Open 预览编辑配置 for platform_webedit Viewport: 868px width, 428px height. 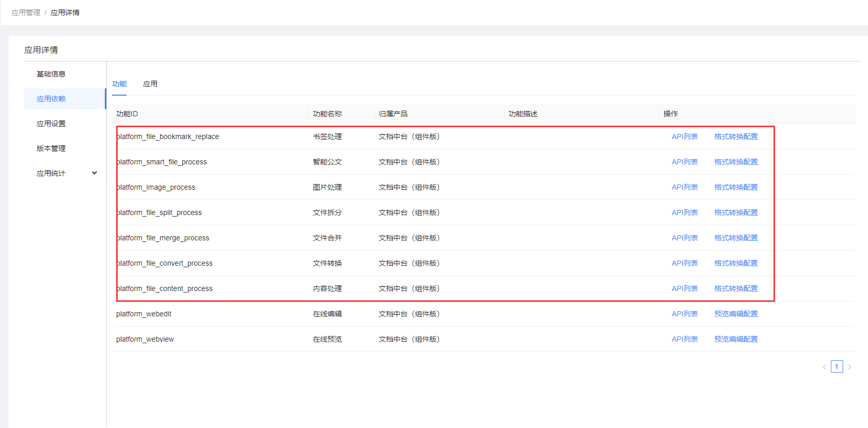click(736, 314)
